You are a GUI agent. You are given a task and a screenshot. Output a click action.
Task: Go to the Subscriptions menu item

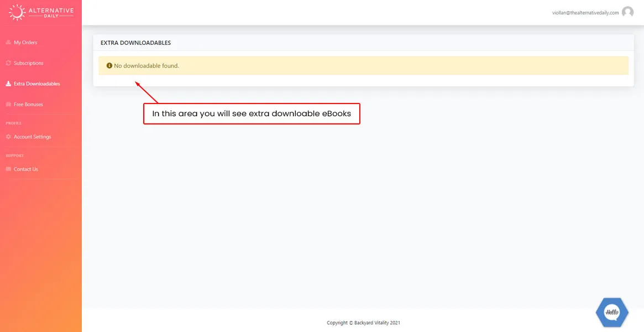pyautogui.click(x=29, y=63)
